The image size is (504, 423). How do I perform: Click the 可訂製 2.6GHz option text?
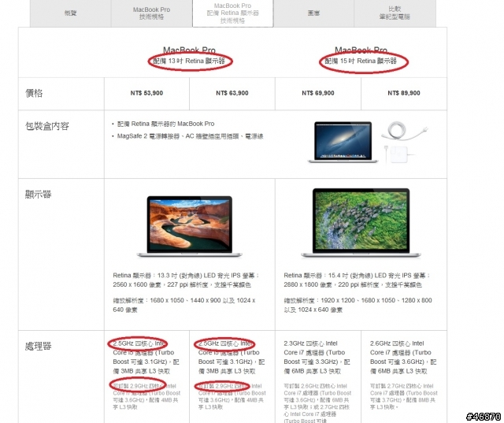[x=317, y=403]
